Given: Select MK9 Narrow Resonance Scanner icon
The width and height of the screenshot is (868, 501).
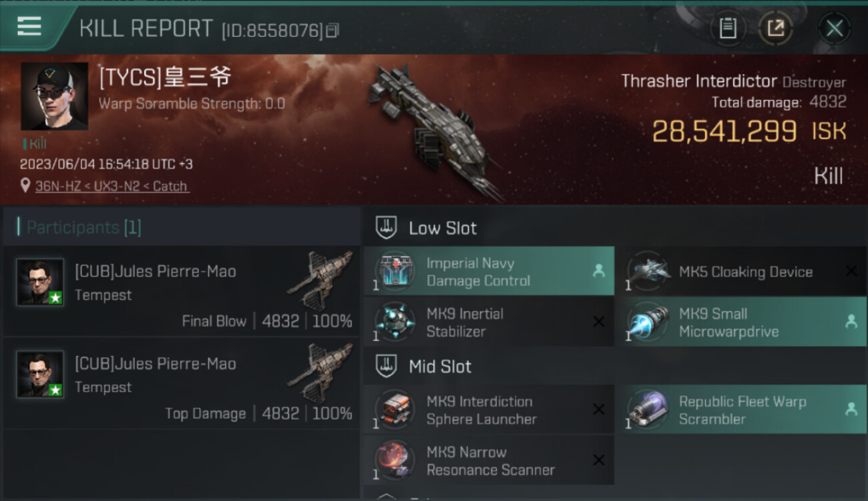Looking at the screenshot, I should 393,460.
